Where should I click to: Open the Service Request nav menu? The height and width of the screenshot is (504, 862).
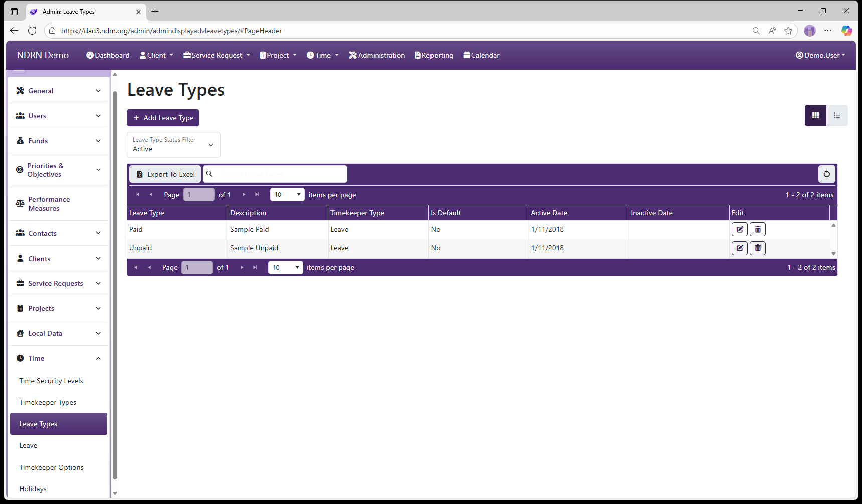[x=217, y=55]
